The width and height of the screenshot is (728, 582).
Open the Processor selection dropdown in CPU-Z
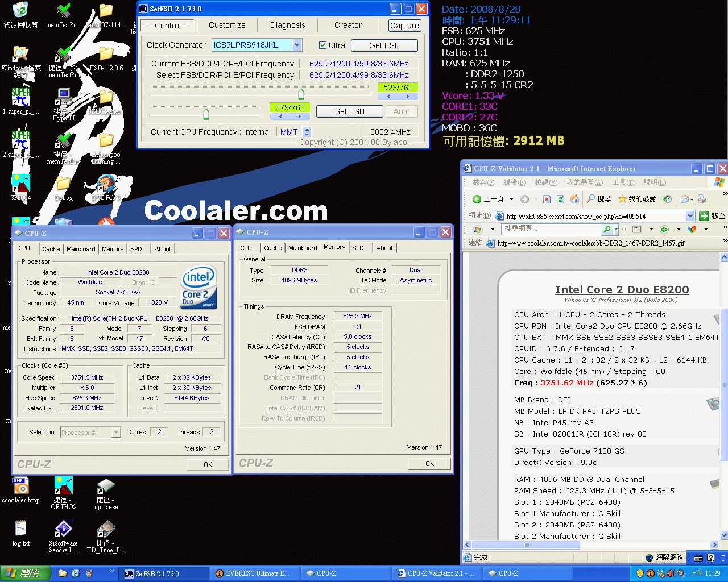(x=116, y=433)
